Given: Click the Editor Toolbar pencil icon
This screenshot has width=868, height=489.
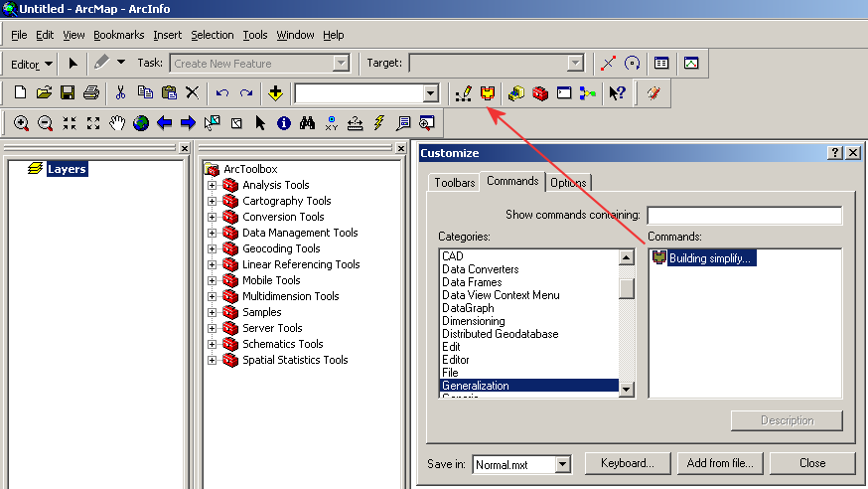Looking at the screenshot, I should coord(464,93).
